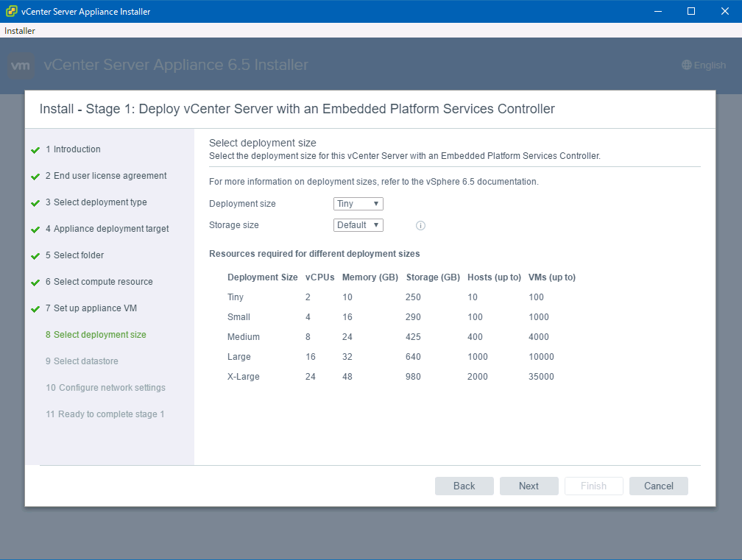Click the Storage size field label
The height and width of the screenshot is (560, 742).
234,225
